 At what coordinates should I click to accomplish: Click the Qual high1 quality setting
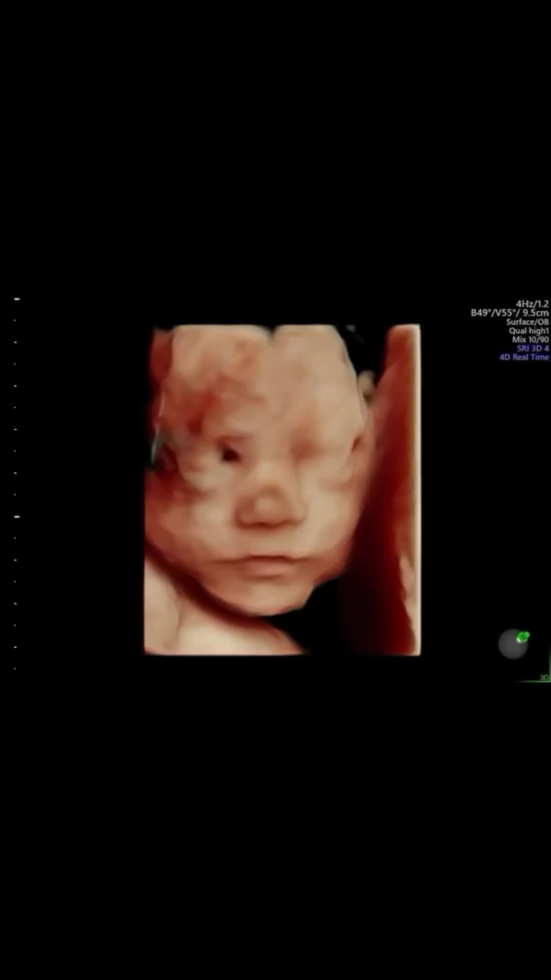(529, 331)
